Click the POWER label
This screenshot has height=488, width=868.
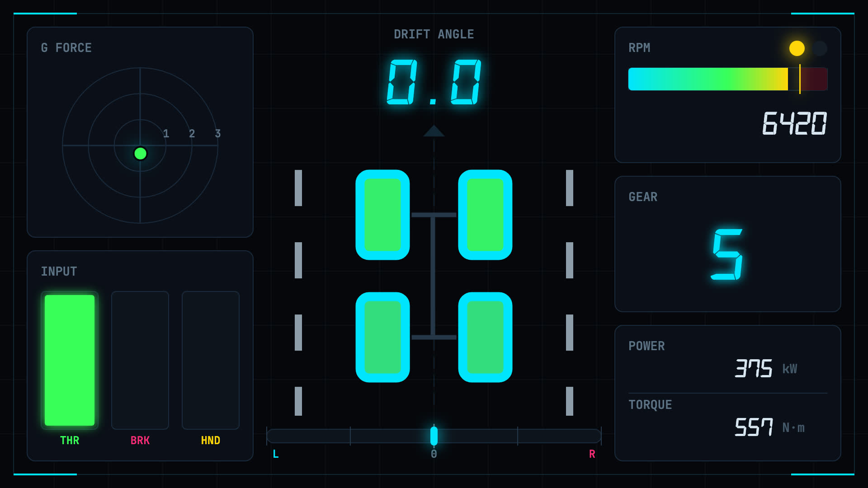646,346
